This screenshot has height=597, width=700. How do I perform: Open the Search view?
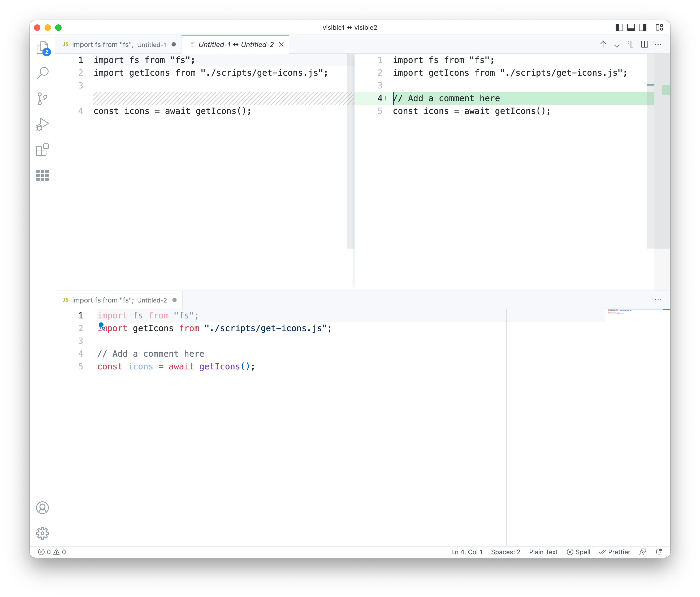(x=42, y=73)
